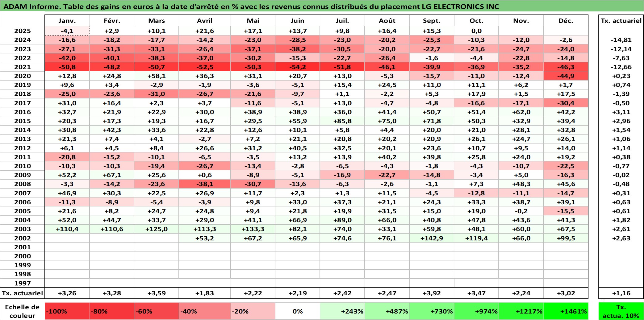Select the 'Oct.' column header
Image resolution: width=644 pixels, height=320 pixels.
pyautogui.click(x=476, y=21)
